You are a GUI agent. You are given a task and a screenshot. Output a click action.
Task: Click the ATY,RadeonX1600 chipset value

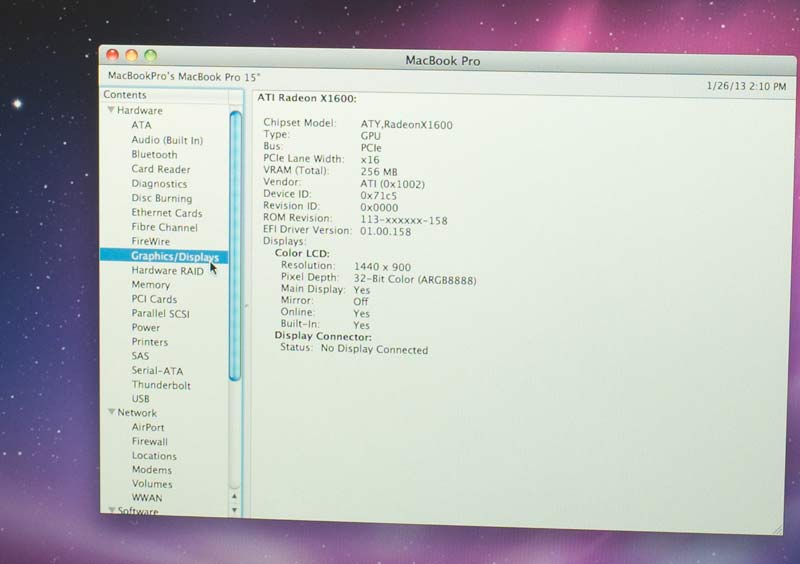click(407, 125)
